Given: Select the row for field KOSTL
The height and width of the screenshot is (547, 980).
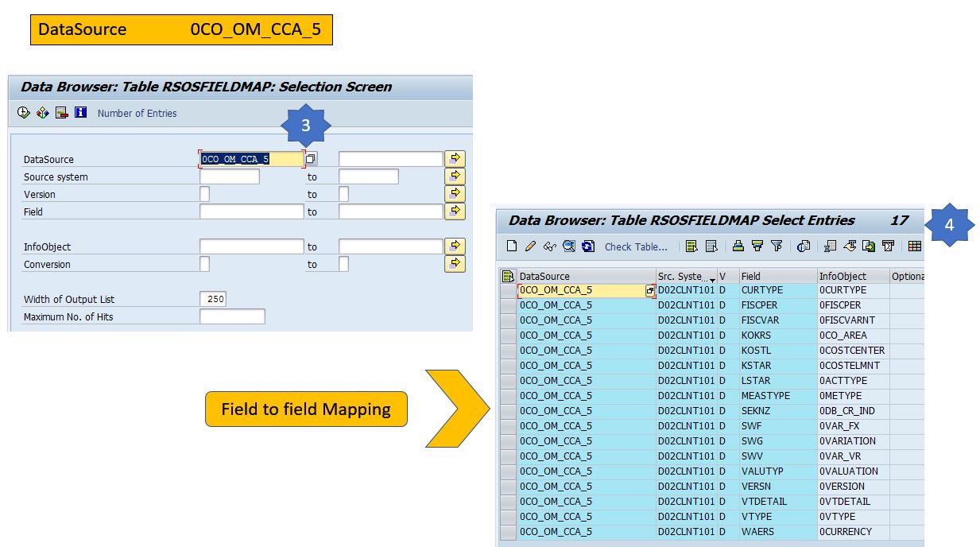Looking at the screenshot, I should point(508,351).
